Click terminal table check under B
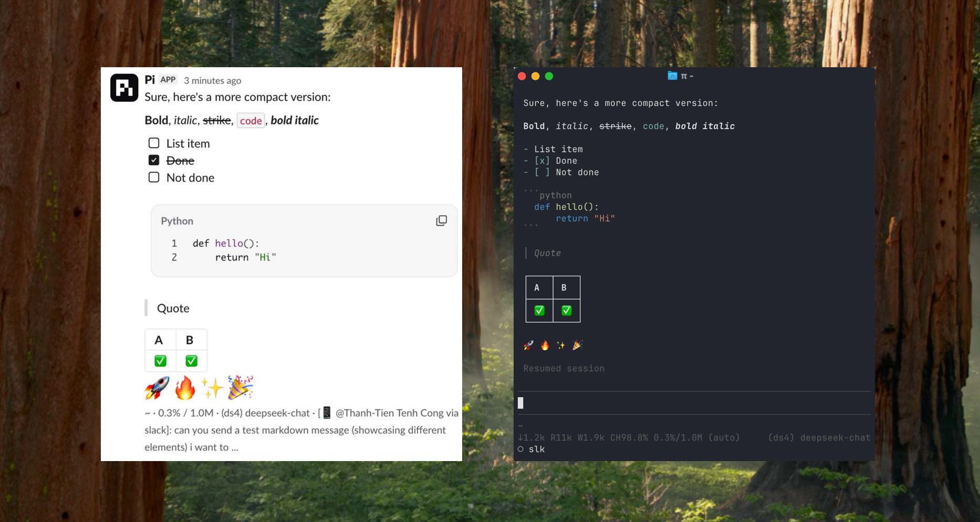This screenshot has width=980, height=522. [567, 310]
